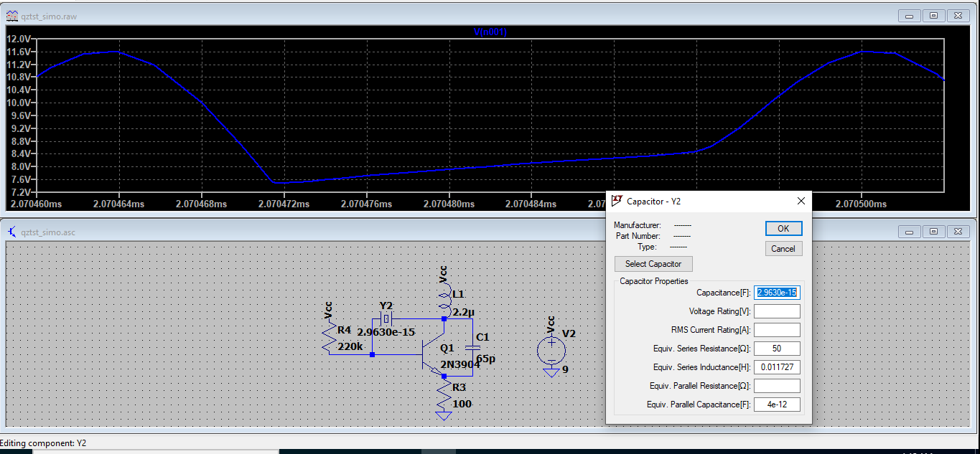This screenshot has width=980, height=454.
Task: Click the C1 capacitor symbol
Action: coord(472,348)
